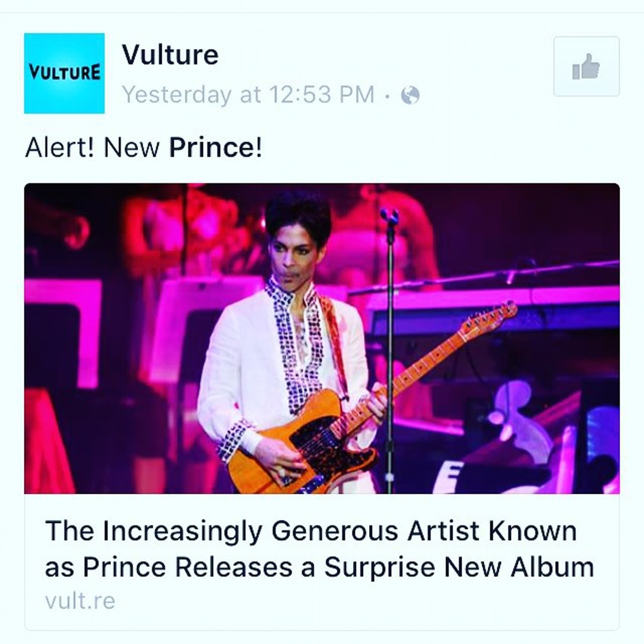Click the thumbs-up Like Page button
This screenshot has width=644, height=644.
coord(586,66)
